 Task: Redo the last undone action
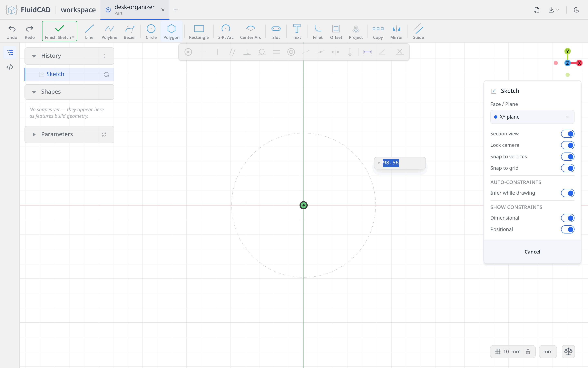point(30,32)
